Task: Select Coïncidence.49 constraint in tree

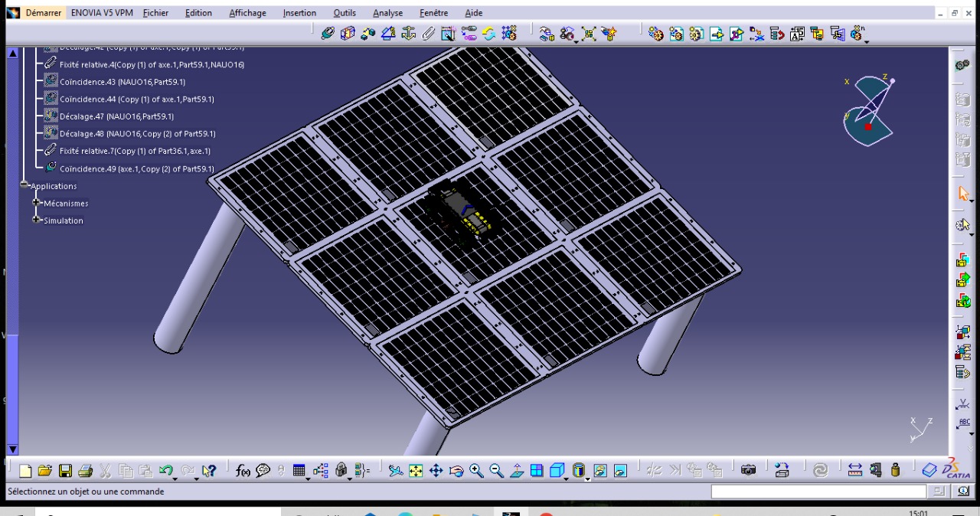Action: 137,168
